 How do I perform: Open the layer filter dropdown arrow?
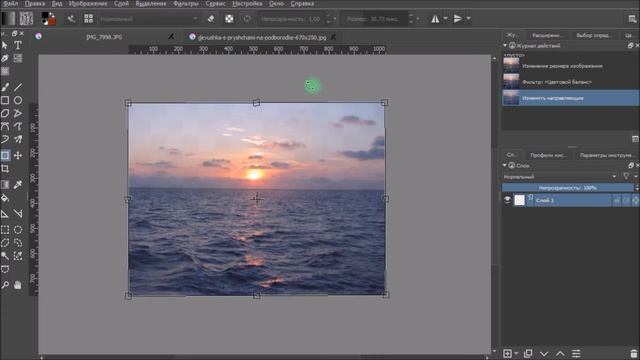tap(636, 177)
